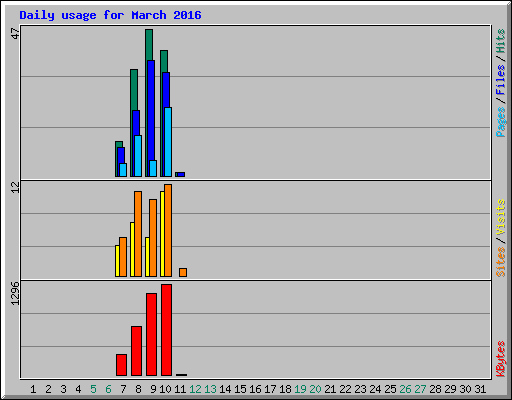Click the x-axis day label "18"

point(285,389)
